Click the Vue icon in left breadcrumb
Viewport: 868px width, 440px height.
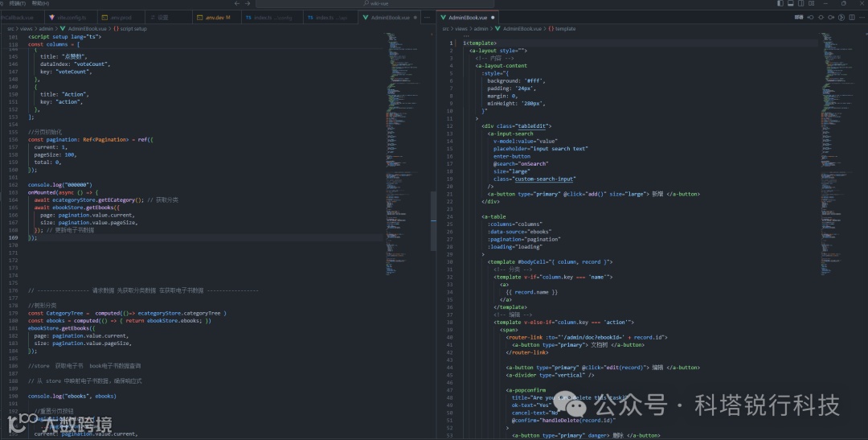point(63,28)
